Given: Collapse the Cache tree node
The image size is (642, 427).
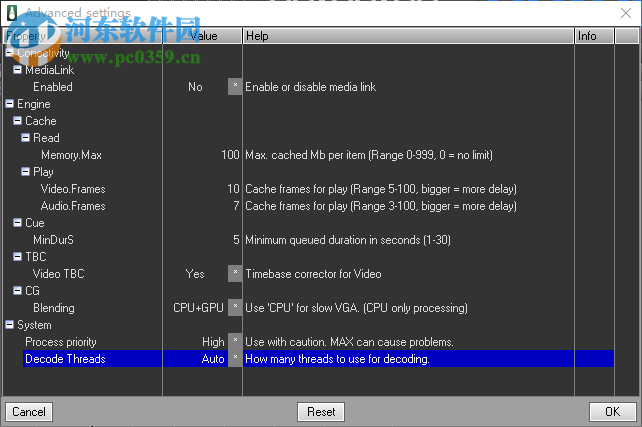Looking at the screenshot, I should point(17,121).
